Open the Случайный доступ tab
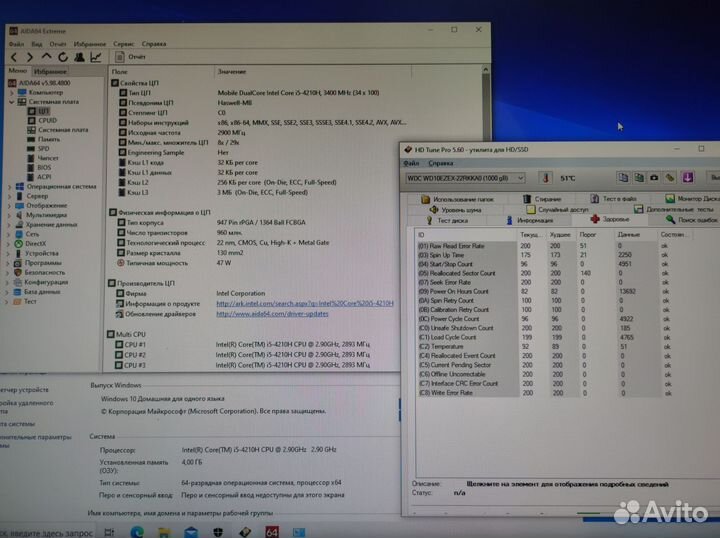This screenshot has height=538, width=720. pyautogui.click(x=557, y=210)
